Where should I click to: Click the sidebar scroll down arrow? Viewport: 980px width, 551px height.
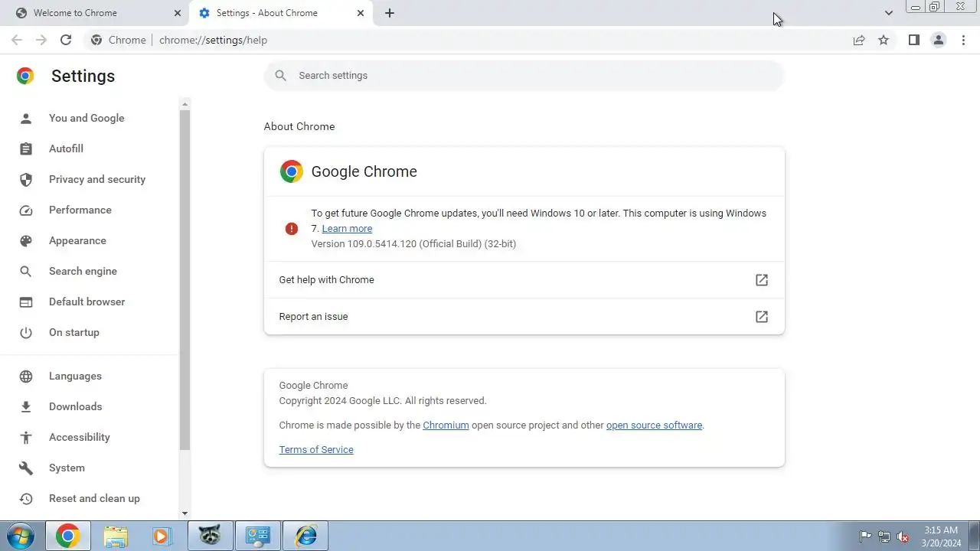[x=185, y=514]
